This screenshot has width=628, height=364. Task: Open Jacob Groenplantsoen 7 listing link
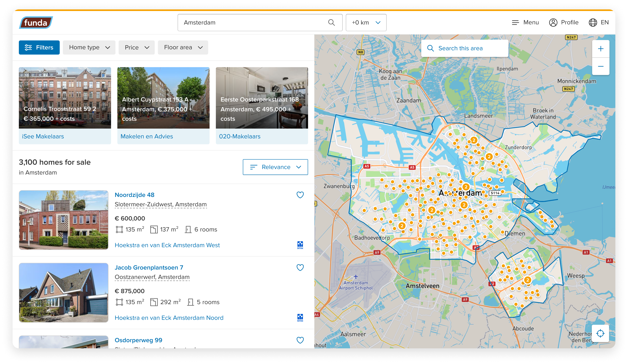149,268
